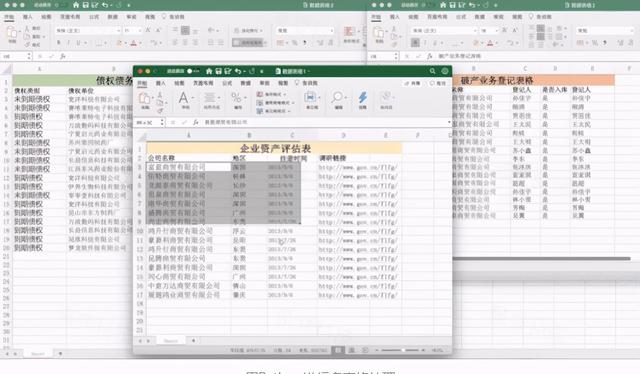Click Redo in the front window's title bar
640x374 pixels.
tap(251, 71)
